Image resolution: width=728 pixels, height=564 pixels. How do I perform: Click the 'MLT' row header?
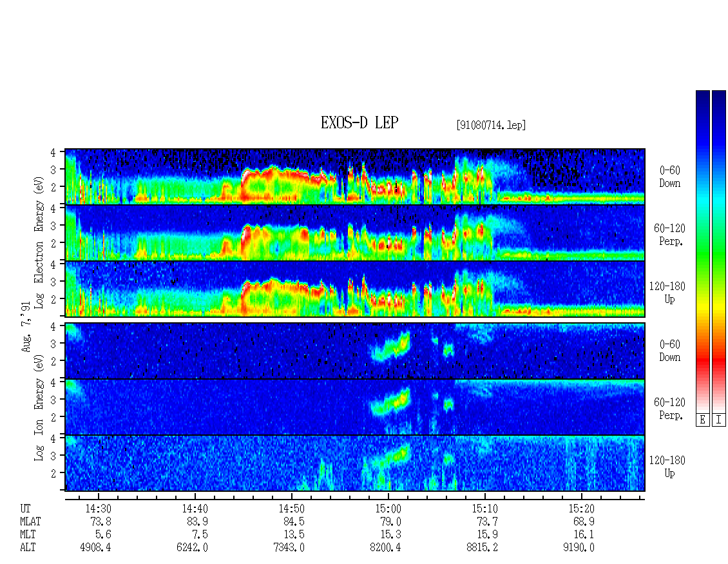pyautogui.click(x=28, y=535)
